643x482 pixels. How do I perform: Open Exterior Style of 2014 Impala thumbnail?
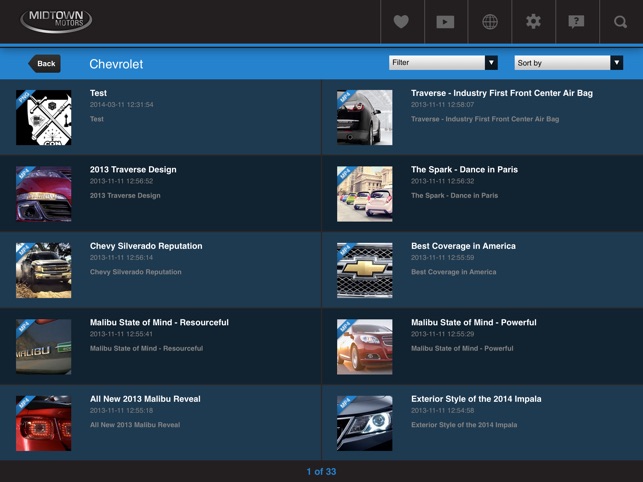(x=365, y=423)
